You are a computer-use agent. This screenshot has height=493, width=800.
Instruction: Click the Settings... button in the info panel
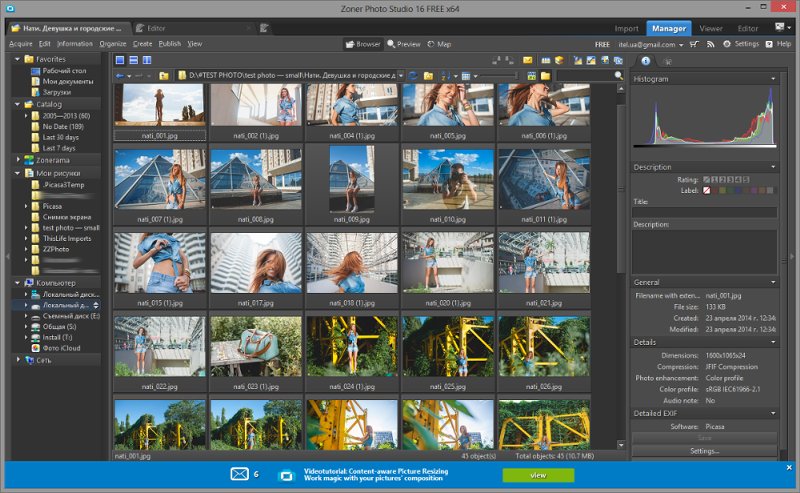click(705, 451)
